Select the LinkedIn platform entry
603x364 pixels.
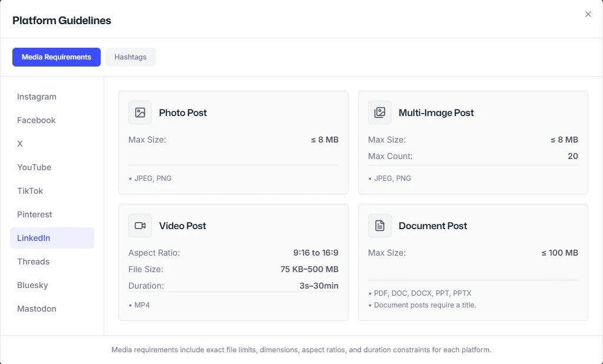(x=52, y=238)
